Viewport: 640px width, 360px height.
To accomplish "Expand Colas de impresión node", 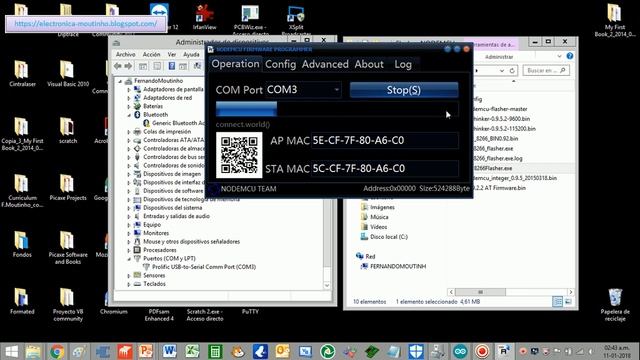I will click(x=129, y=132).
